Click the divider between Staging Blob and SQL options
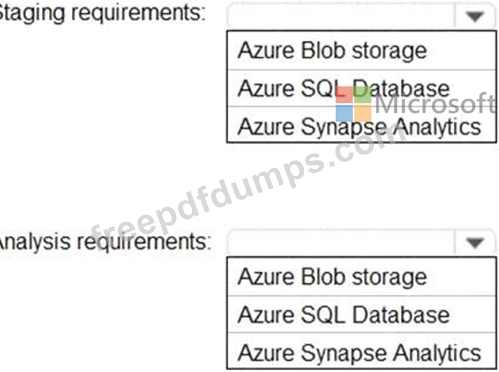The image size is (499, 372). (x=361, y=70)
